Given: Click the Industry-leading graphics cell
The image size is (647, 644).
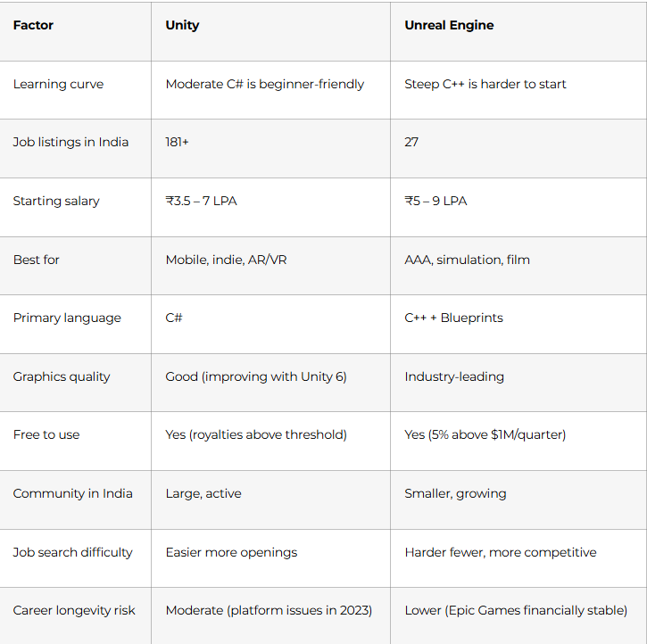Looking at the screenshot, I should 454,376.
